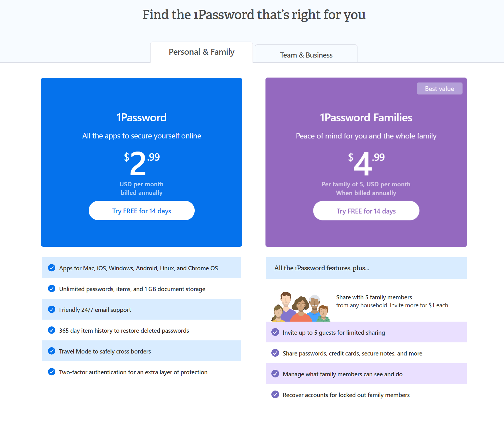This screenshot has width=504, height=425.
Task: Click Share with 5 family members text
Action: click(x=374, y=297)
